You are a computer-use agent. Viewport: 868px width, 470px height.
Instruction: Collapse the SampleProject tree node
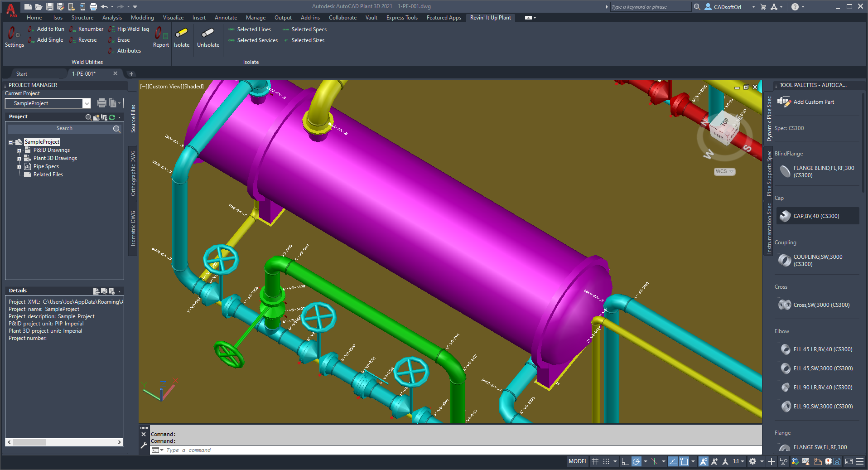[x=10, y=142]
